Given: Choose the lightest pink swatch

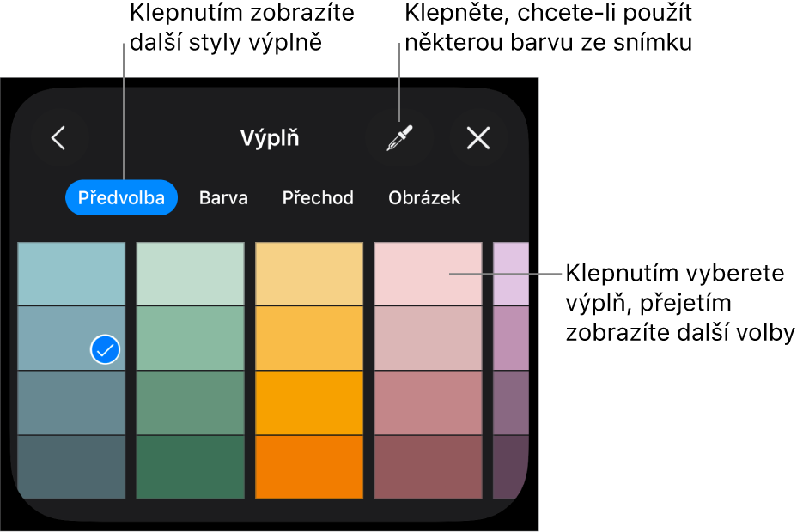Looking at the screenshot, I should tap(429, 274).
